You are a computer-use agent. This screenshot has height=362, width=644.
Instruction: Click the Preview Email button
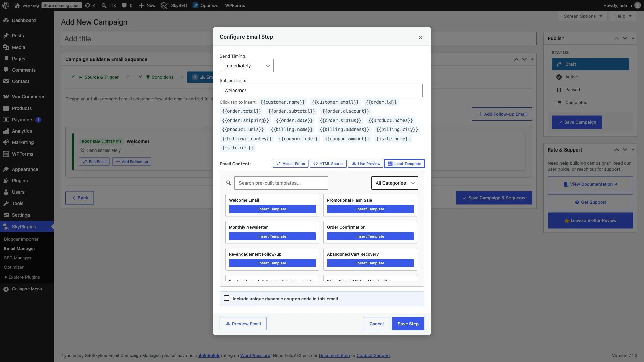pyautogui.click(x=243, y=324)
